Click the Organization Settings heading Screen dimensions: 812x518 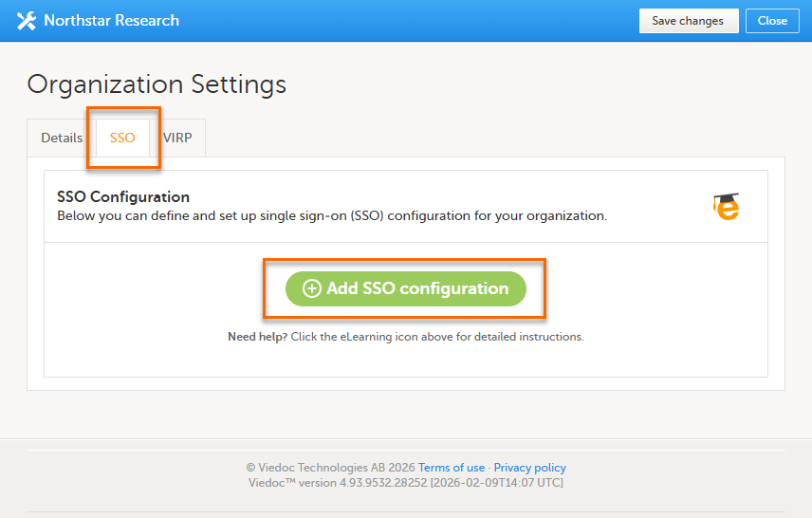[157, 84]
